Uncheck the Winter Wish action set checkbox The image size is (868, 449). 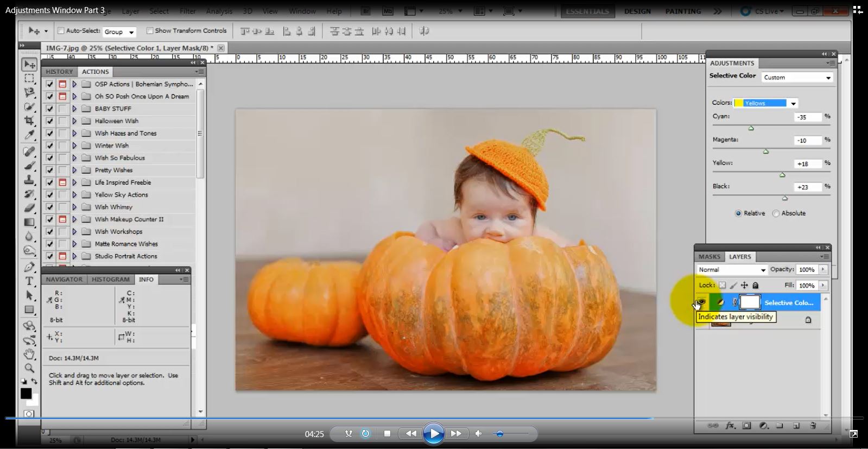coord(50,146)
